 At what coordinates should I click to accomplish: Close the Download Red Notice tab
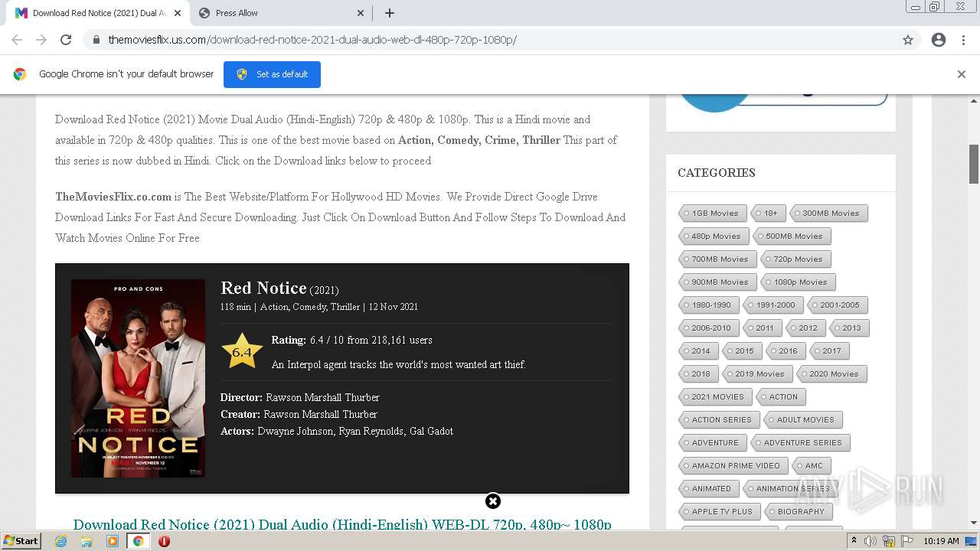pos(178,13)
